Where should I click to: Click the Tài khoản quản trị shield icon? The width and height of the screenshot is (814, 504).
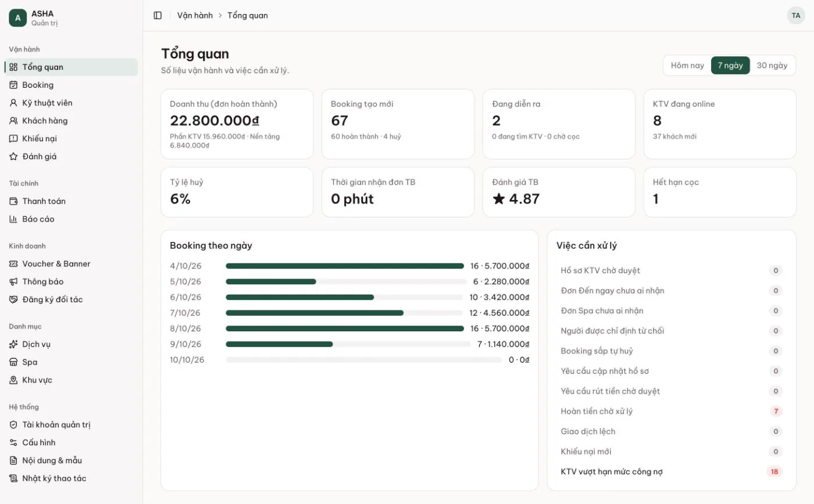pos(13,425)
